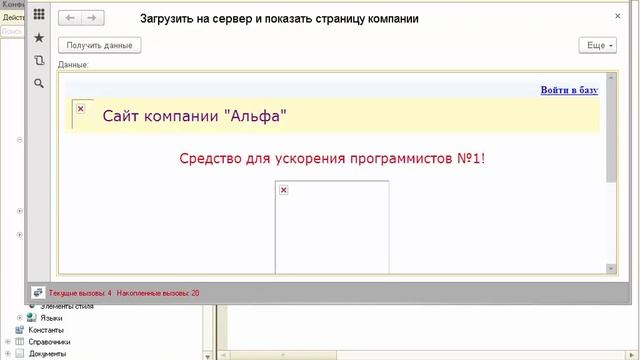The height and width of the screenshot is (360, 640).
Task: Click the Получить данные button
Action: coord(100,45)
